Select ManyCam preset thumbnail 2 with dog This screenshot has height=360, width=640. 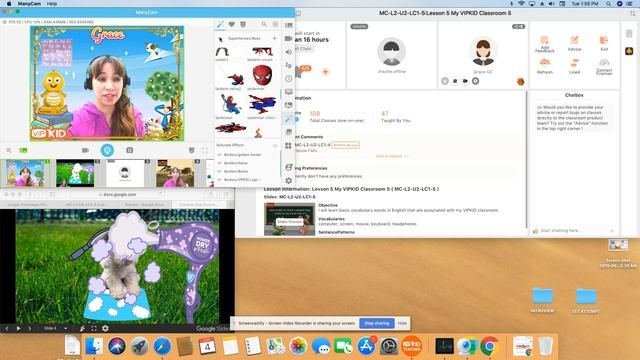(x=75, y=173)
